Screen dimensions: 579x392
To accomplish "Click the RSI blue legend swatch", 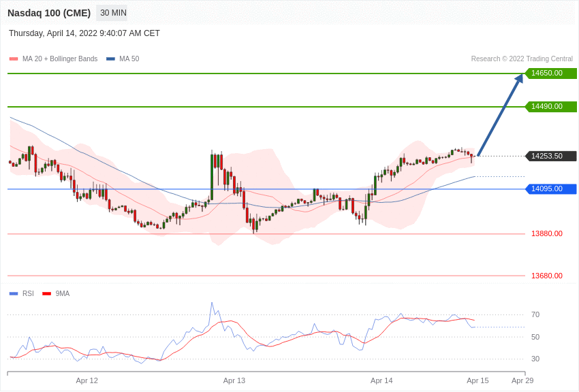I will pos(14,293).
